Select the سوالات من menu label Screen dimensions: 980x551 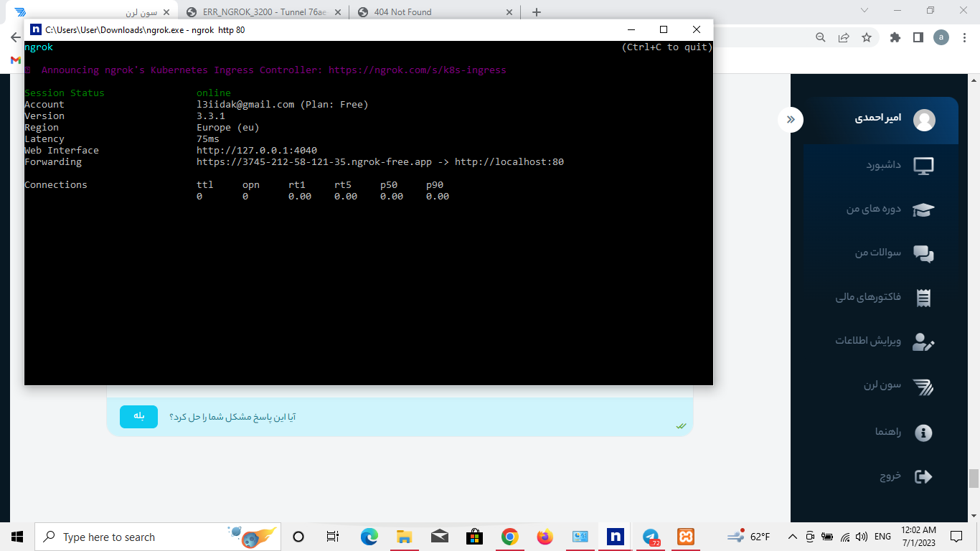pos(877,253)
